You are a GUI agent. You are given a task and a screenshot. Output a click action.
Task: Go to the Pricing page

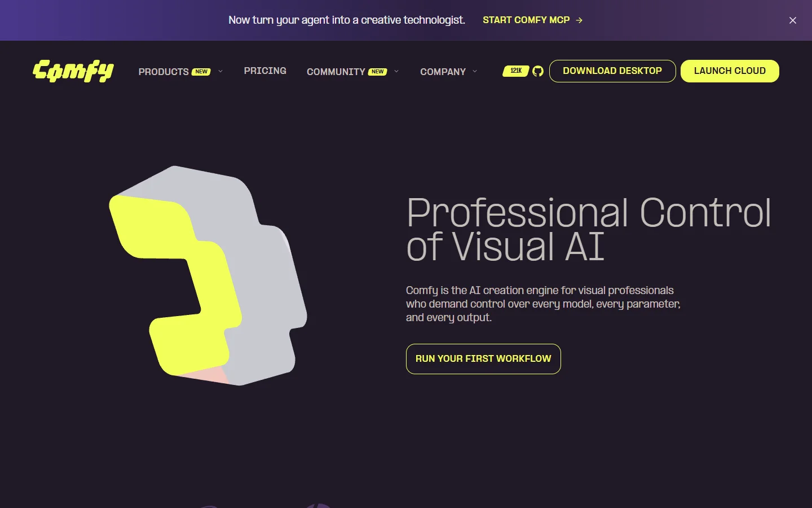(x=265, y=71)
